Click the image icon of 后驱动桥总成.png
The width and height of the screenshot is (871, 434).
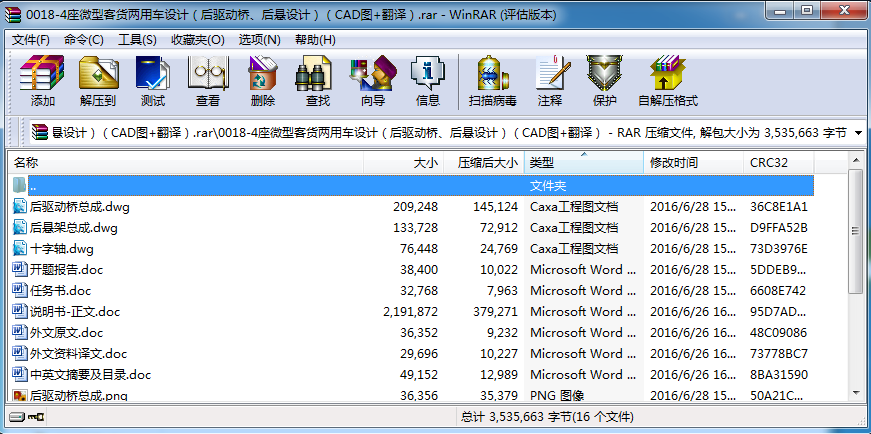tap(20, 396)
